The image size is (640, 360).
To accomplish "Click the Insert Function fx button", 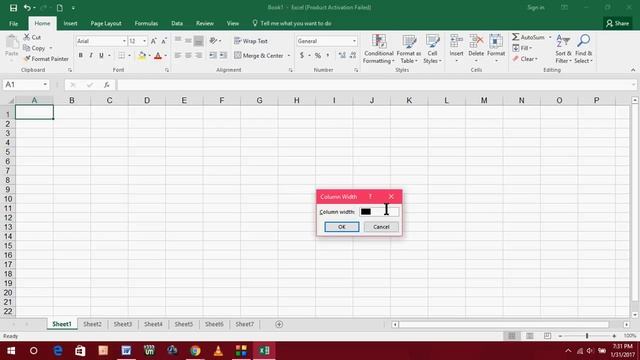I will click(107, 84).
